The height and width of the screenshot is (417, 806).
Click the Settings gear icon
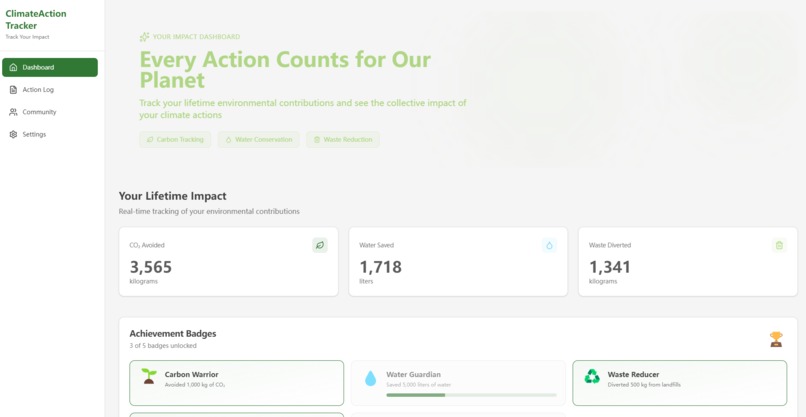(x=13, y=134)
